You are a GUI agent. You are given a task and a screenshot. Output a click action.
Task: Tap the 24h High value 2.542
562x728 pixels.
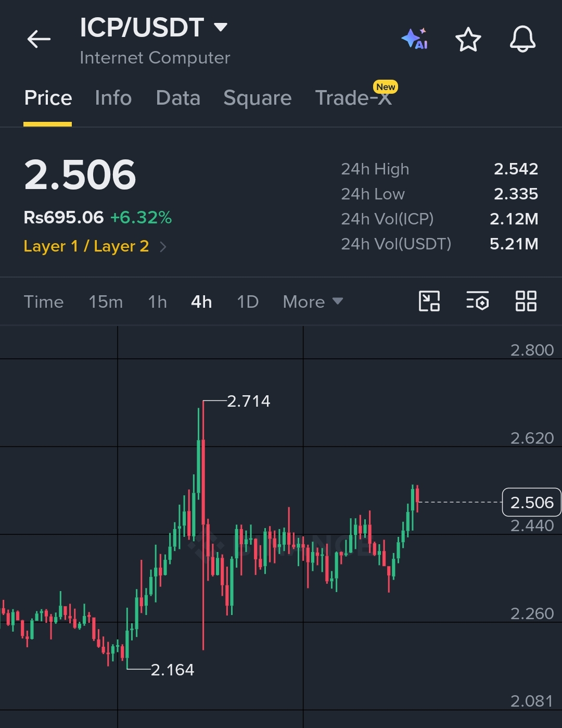pyautogui.click(x=516, y=169)
